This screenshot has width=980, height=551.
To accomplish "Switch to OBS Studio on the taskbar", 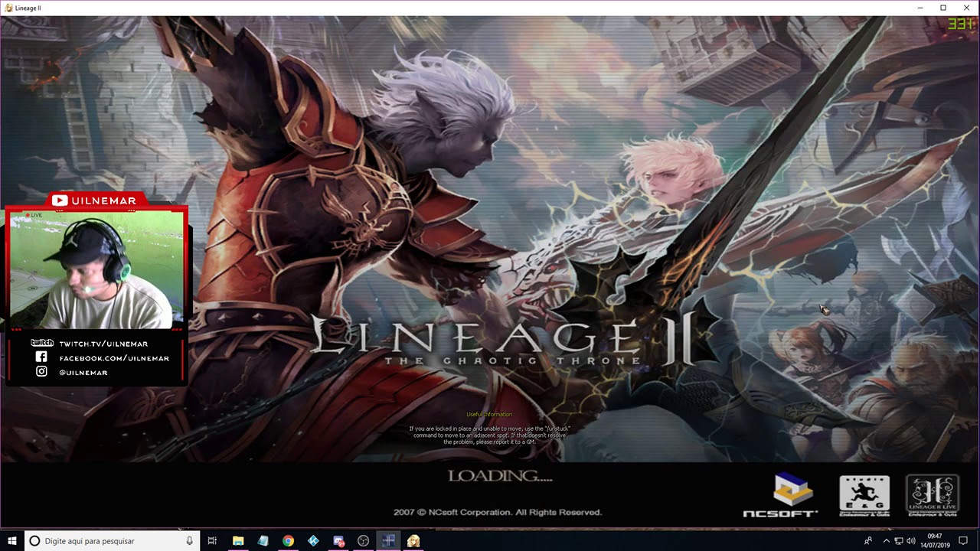I will click(364, 540).
